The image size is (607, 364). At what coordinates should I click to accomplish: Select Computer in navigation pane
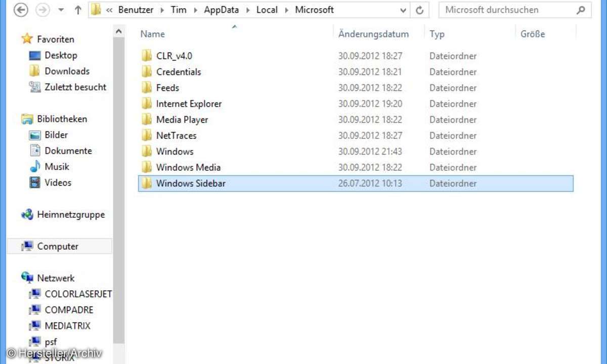point(60,246)
